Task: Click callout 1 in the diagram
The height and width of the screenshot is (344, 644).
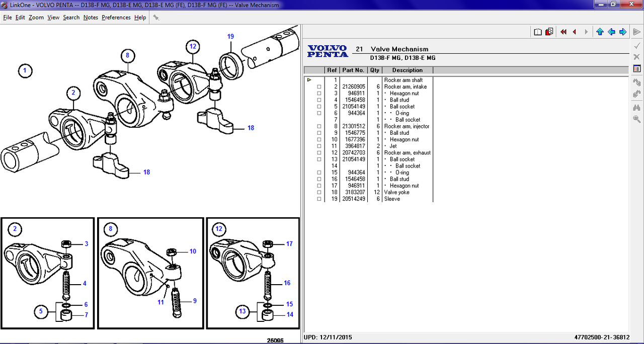Action: [25, 70]
